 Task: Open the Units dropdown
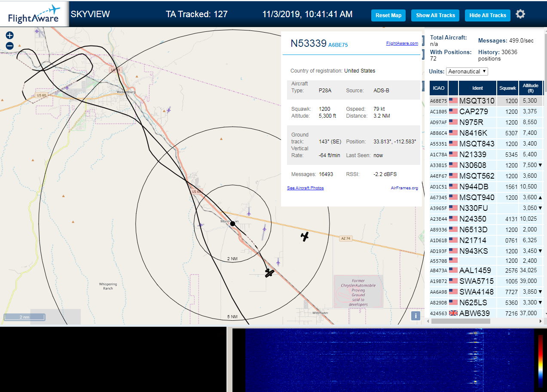(467, 71)
